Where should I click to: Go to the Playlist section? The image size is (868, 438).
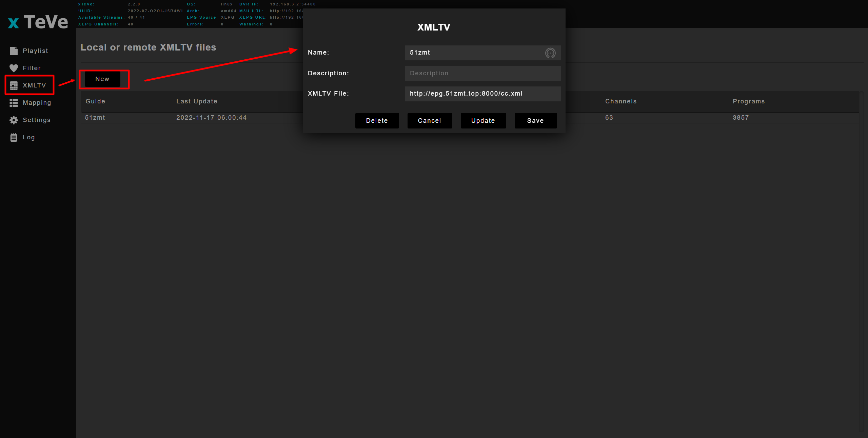coord(35,51)
